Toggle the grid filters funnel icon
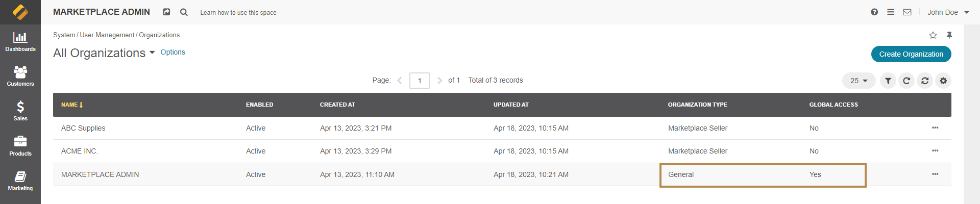The image size is (980, 204). coord(888,81)
